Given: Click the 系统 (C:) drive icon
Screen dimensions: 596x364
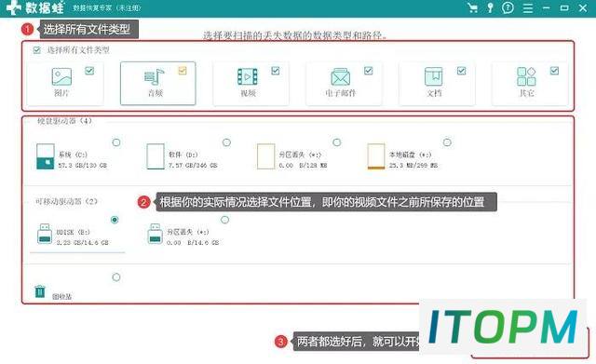Looking at the screenshot, I should click(x=46, y=156).
